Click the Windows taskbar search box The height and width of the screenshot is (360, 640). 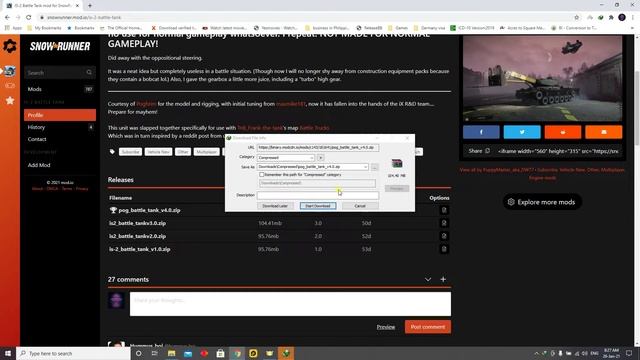pyautogui.click(x=73, y=353)
